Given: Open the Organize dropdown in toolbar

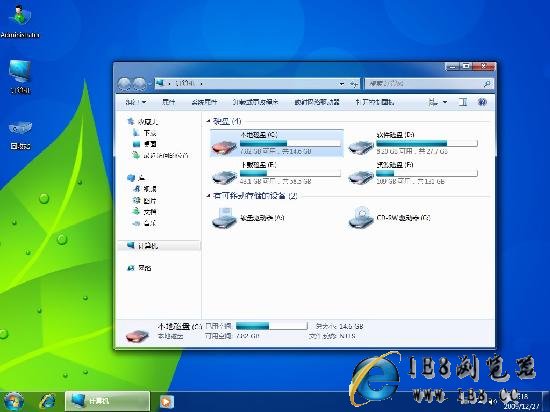Looking at the screenshot, I should [x=136, y=102].
